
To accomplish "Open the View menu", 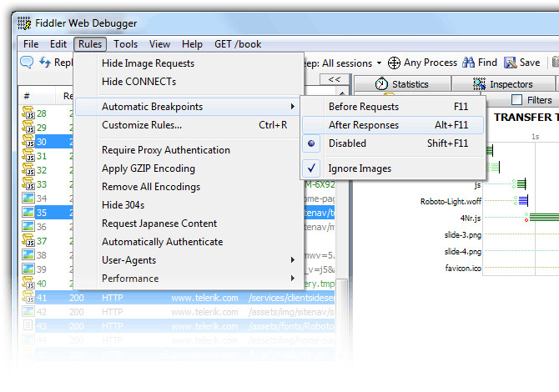I will tap(159, 44).
